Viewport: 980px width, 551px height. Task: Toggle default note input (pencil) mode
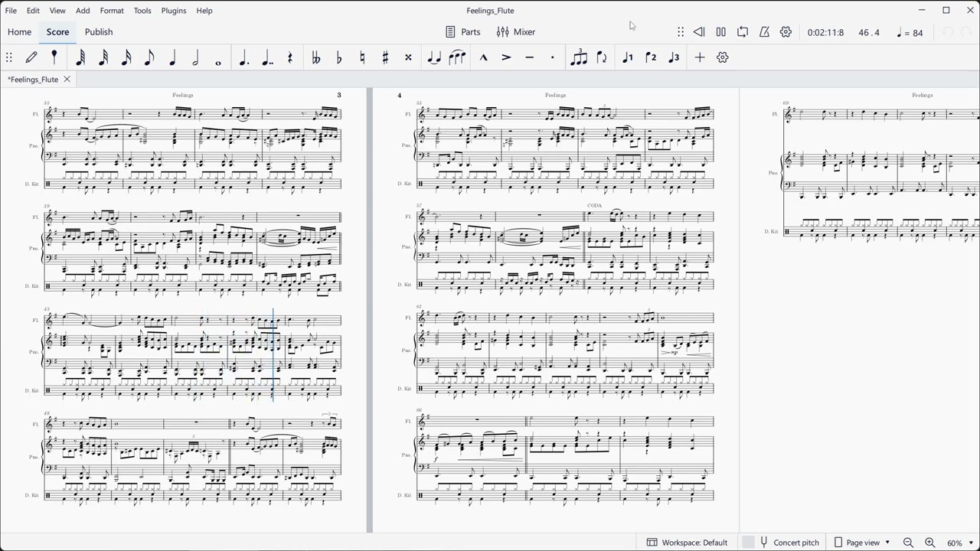[x=31, y=57]
